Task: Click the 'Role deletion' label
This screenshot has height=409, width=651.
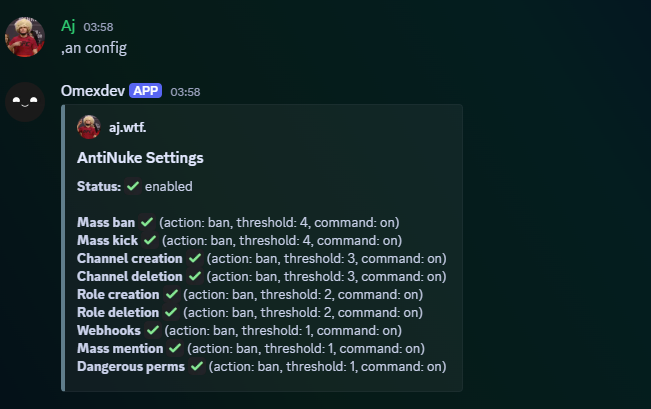Action: click(118, 312)
